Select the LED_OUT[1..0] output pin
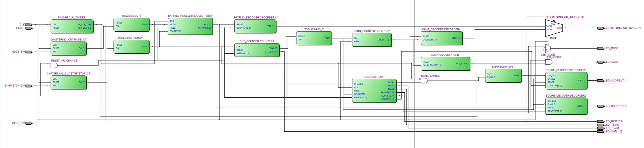Image resolution: width=644 pixels, height=148 pixels. pyautogui.click(x=600, y=132)
